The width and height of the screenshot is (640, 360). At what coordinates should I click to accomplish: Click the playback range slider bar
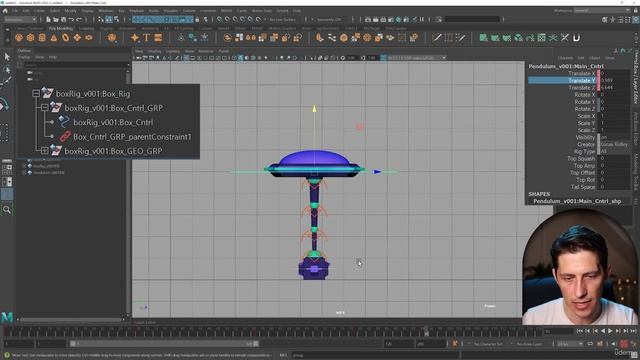coord(164,344)
